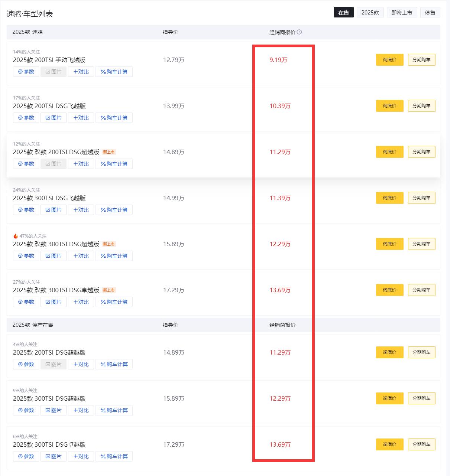The width and height of the screenshot is (450, 476).
Task: Click 询底价 for 200TSI 手动飞越版
Action: 389,59
